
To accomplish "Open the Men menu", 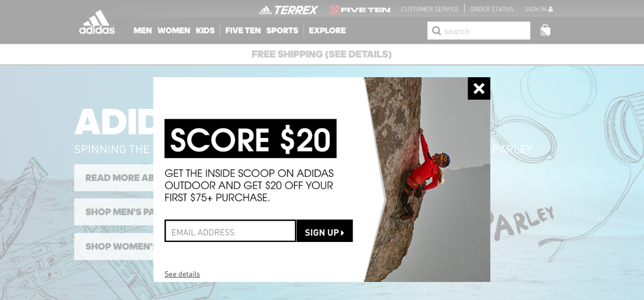I will pyautogui.click(x=143, y=30).
